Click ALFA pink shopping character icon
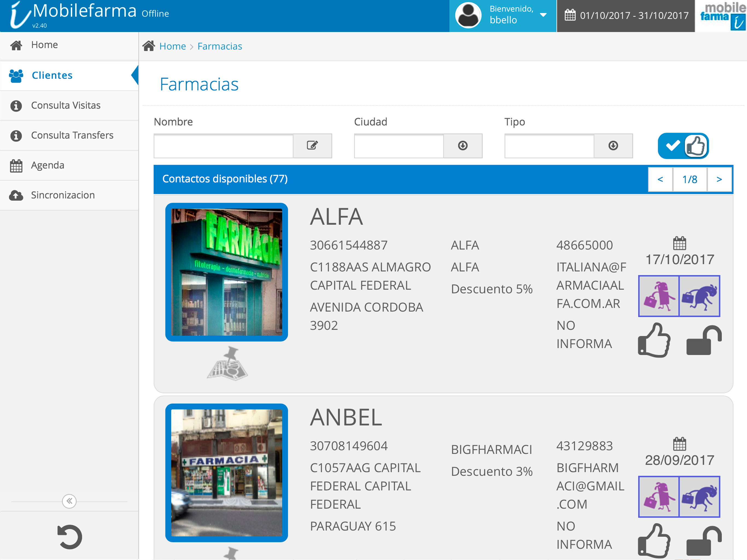 (659, 296)
